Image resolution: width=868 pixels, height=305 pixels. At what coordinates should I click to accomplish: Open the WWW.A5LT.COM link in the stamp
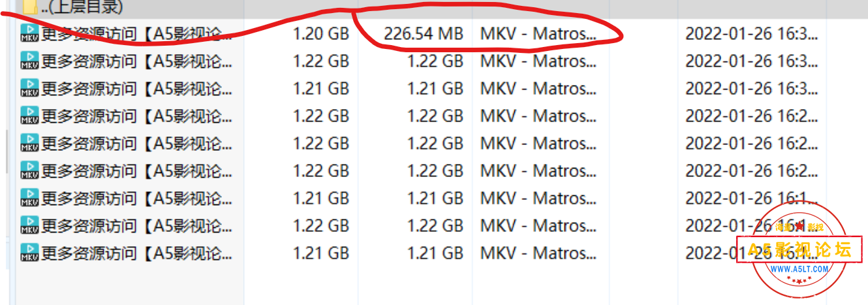coord(799,269)
